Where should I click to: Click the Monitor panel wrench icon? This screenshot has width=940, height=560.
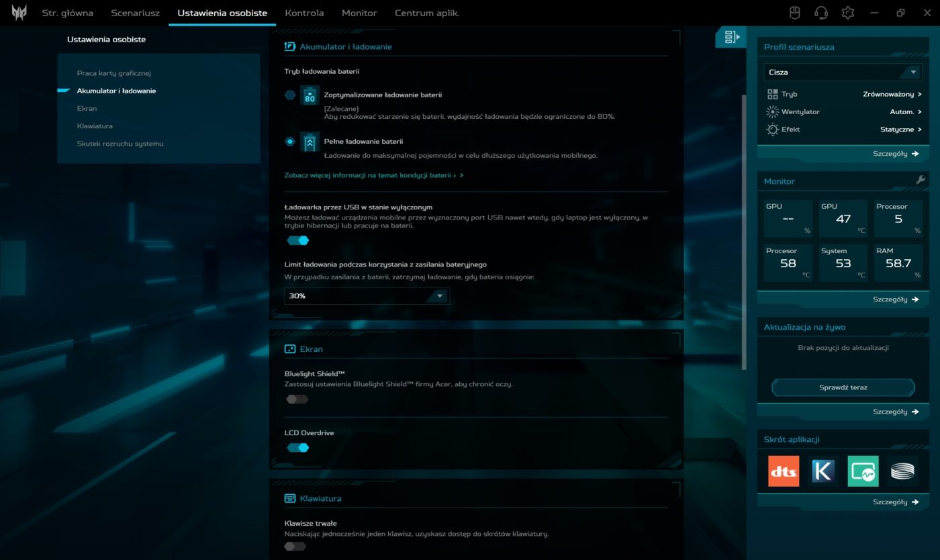(x=920, y=180)
